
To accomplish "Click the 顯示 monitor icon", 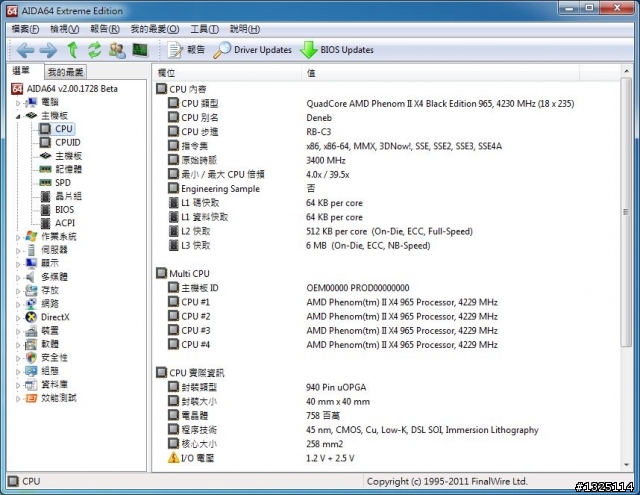I will 31,263.
